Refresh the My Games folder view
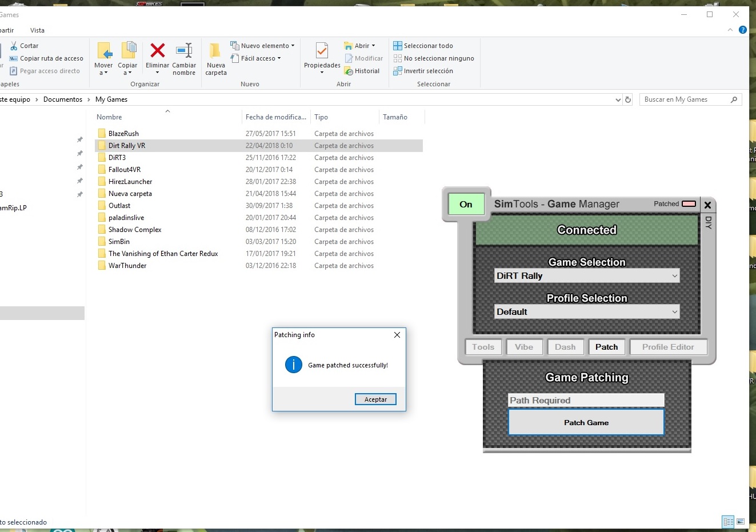 coord(628,99)
